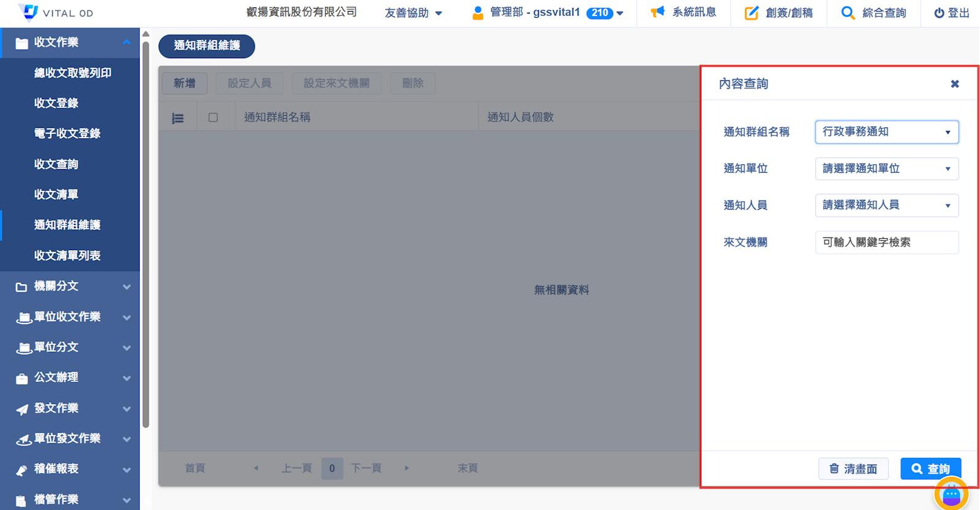980x510 pixels.
Task: Open 創簽/創稿 edit icon
Action: (x=752, y=13)
